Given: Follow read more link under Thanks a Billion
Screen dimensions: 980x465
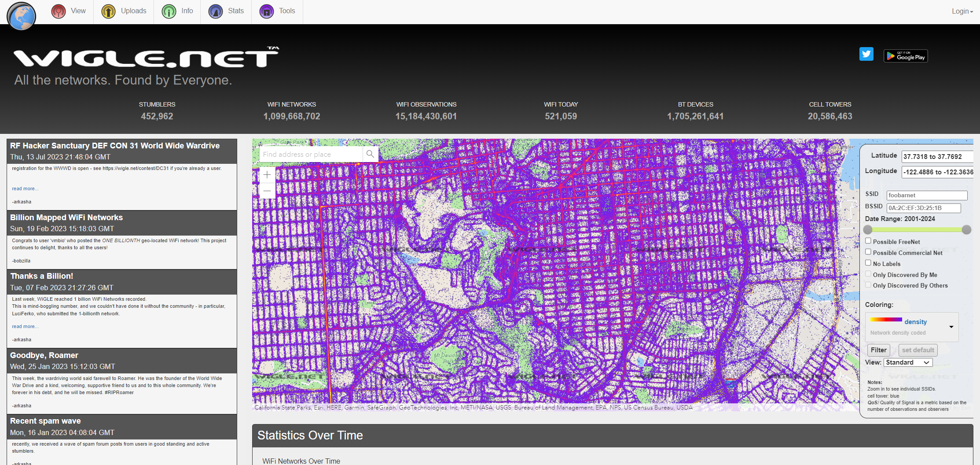Looking at the screenshot, I should [25, 326].
